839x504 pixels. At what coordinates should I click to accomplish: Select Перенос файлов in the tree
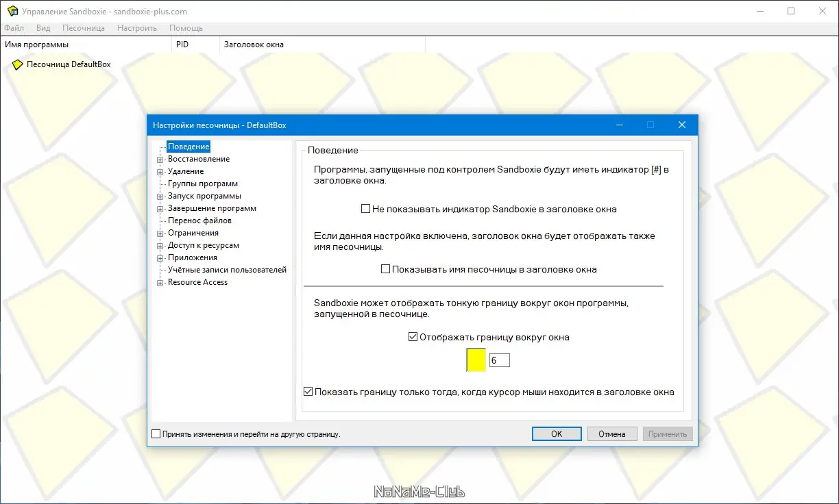199,220
